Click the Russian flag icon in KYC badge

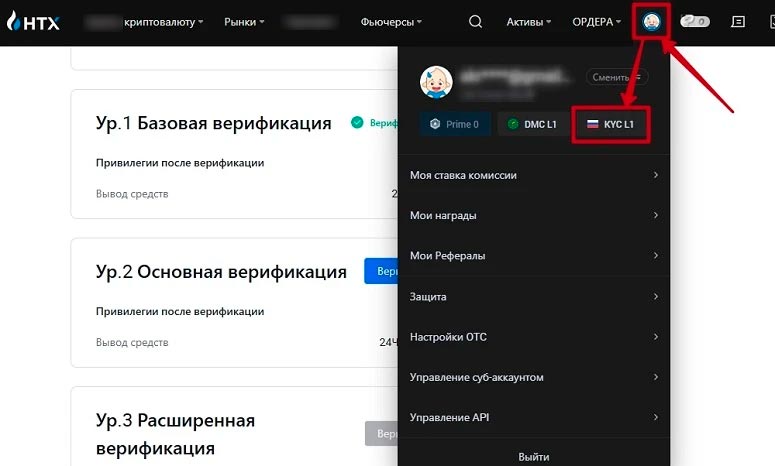click(x=593, y=124)
